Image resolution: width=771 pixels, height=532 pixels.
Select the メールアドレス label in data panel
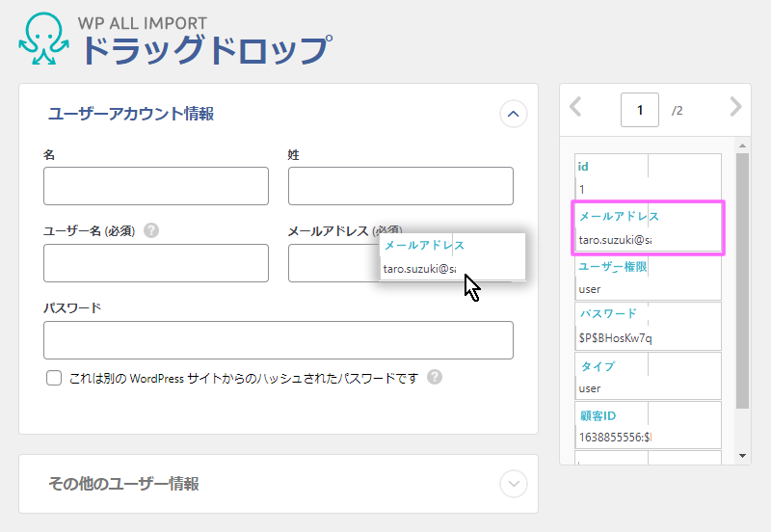click(x=619, y=216)
